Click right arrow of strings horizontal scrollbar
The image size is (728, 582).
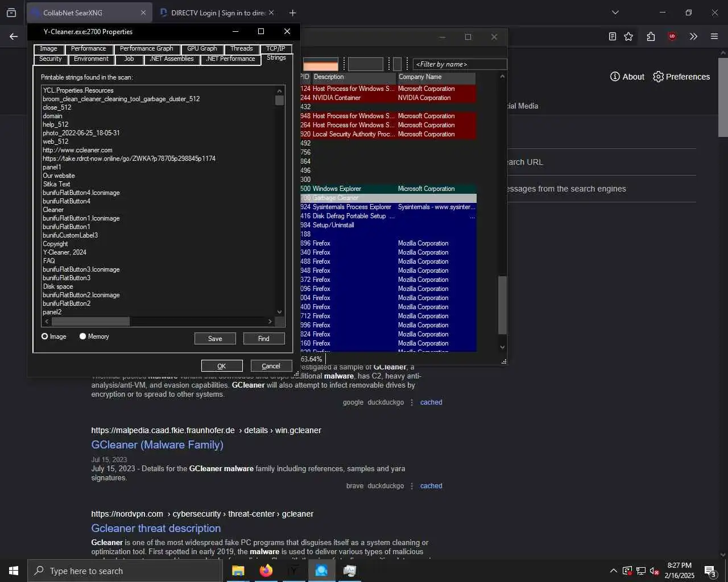pyautogui.click(x=270, y=321)
